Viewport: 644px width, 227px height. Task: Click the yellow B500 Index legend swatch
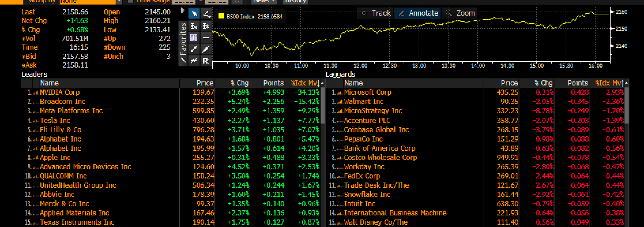click(221, 16)
